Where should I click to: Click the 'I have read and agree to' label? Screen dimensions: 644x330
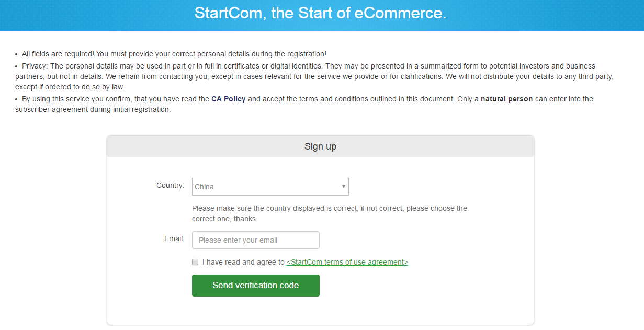coord(243,262)
